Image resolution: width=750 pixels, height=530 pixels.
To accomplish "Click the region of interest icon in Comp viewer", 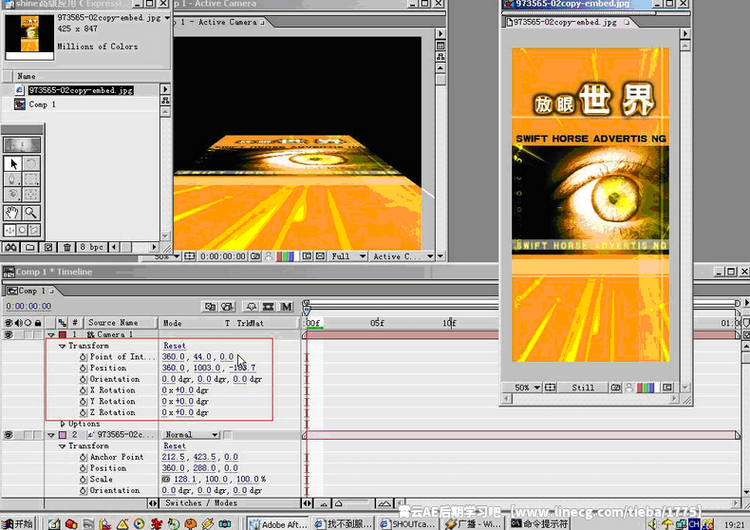I will pos(307,256).
